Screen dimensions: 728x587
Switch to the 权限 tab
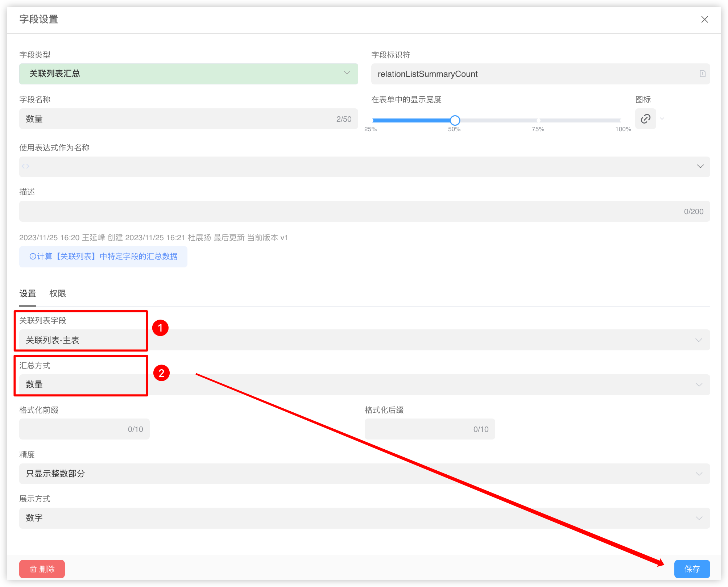pyautogui.click(x=58, y=293)
